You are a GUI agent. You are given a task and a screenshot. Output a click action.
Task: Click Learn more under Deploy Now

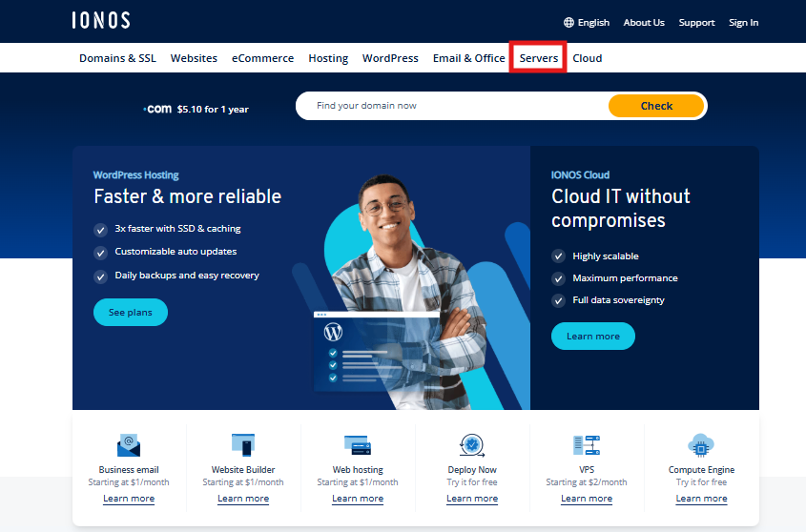pyautogui.click(x=472, y=499)
